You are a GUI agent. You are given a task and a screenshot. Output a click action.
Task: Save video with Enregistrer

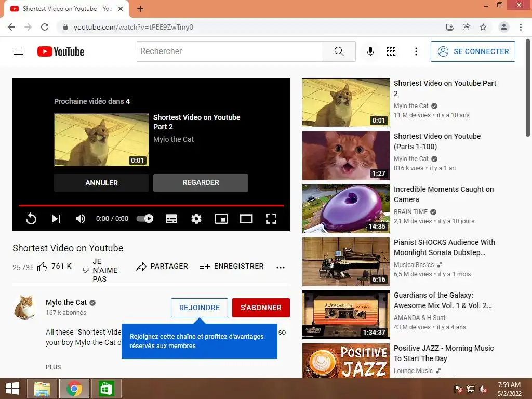pyautogui.click(x=231, y=267)
